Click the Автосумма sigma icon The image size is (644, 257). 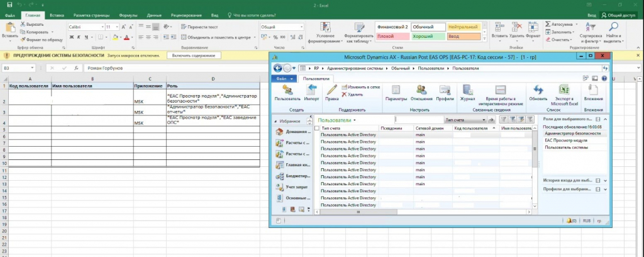pyautogui.click(x=548, y=25)
